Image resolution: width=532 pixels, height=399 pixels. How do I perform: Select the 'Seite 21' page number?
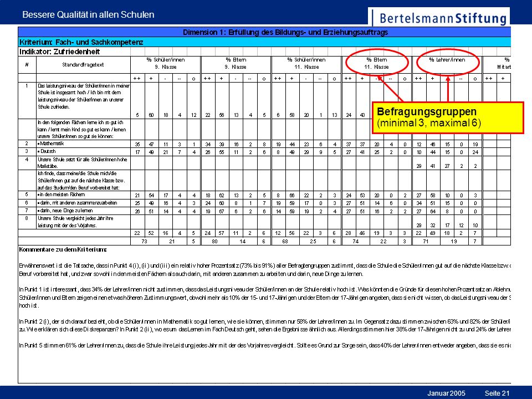coord(497,393)
